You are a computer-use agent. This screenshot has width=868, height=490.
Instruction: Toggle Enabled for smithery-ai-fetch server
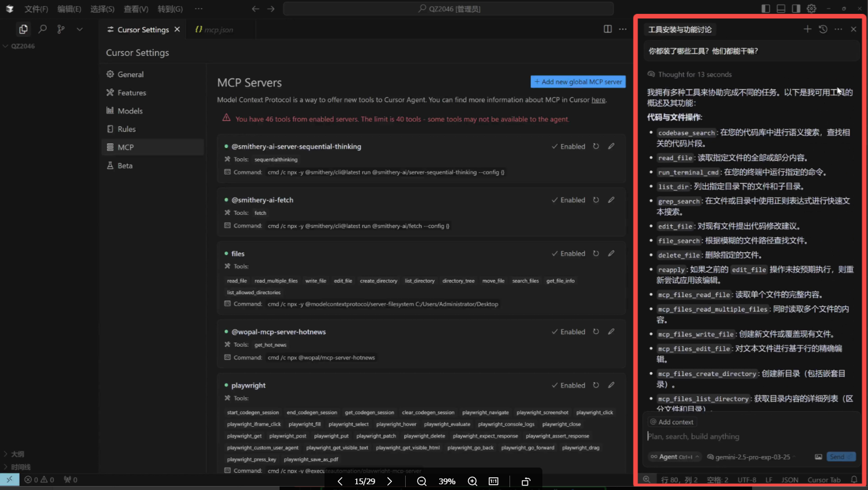568,200
